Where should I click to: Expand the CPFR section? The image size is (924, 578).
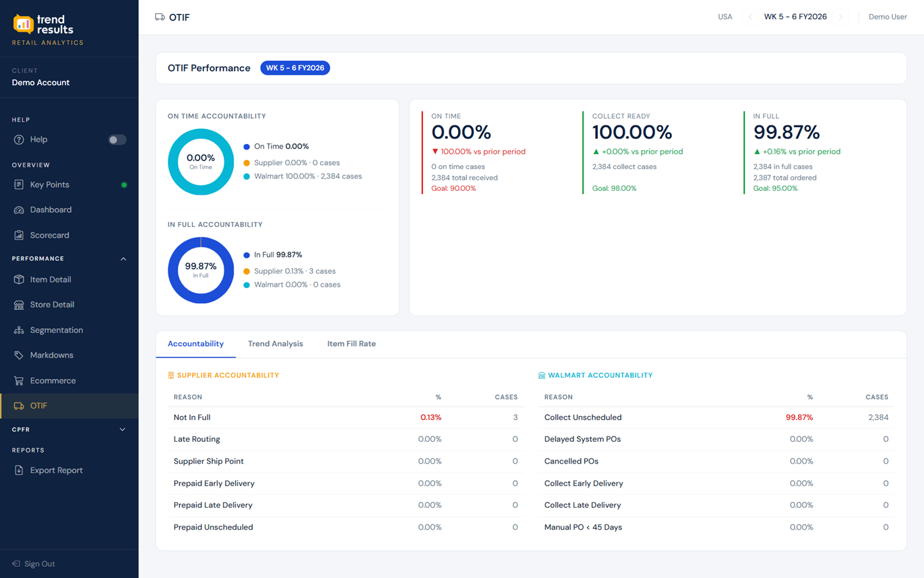(x=123, y=429)
